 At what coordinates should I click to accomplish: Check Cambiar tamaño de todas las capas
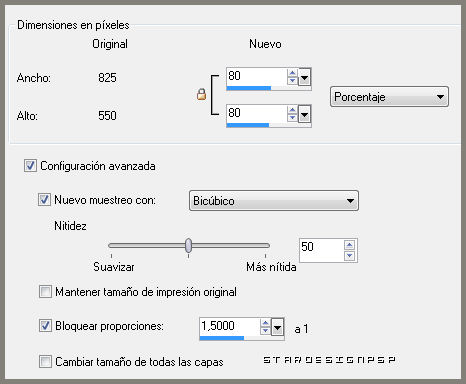tap(45, 362)
